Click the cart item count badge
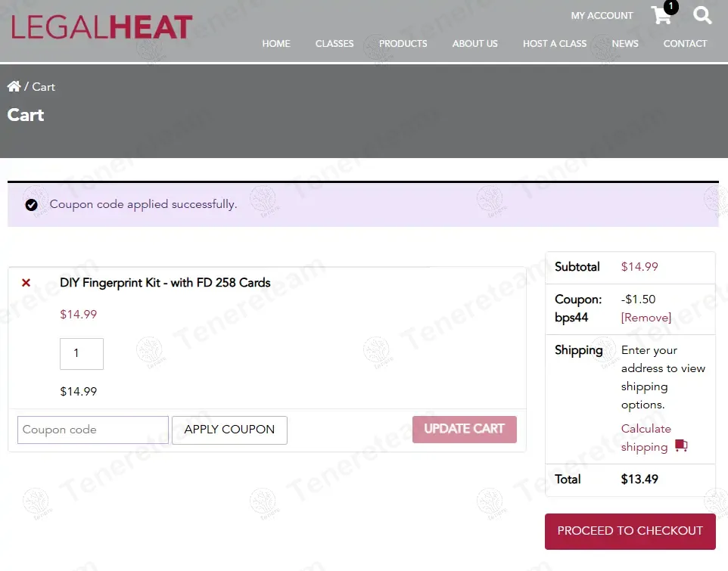Image resolution: width=728 pixels, height=571 pixels. point(671,7)
